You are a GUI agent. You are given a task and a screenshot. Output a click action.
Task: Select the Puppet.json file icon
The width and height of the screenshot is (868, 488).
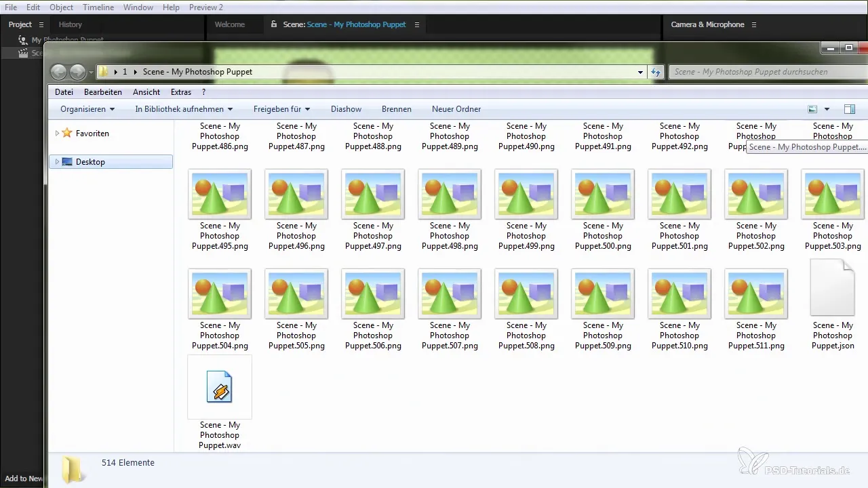point(833,288)
